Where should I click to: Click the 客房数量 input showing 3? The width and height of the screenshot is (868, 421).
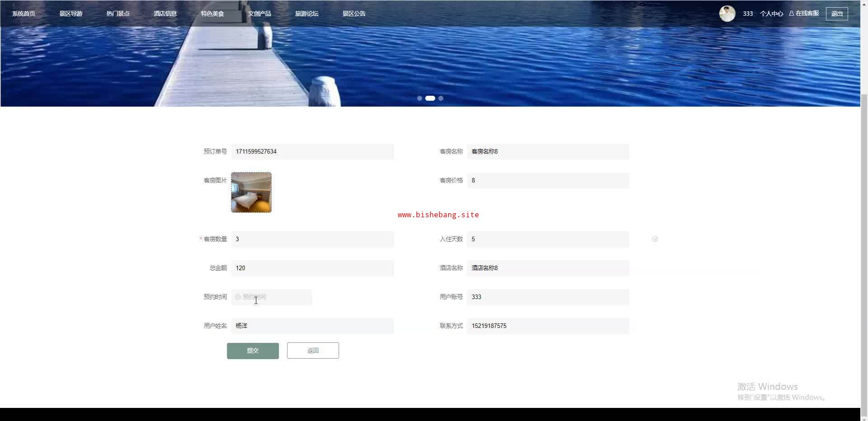312,239
